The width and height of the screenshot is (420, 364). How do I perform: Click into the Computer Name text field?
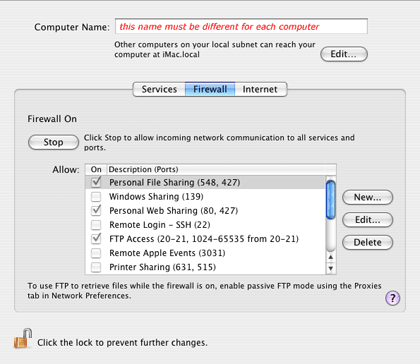(x=241, y=26)
